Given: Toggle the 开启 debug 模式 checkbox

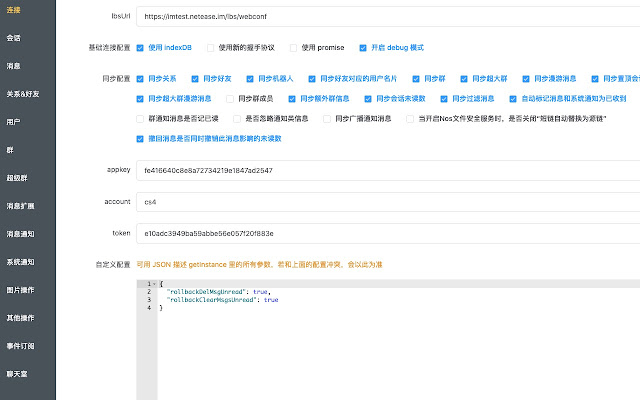Looking at the screenshot, I should click(x=363, y=48).
